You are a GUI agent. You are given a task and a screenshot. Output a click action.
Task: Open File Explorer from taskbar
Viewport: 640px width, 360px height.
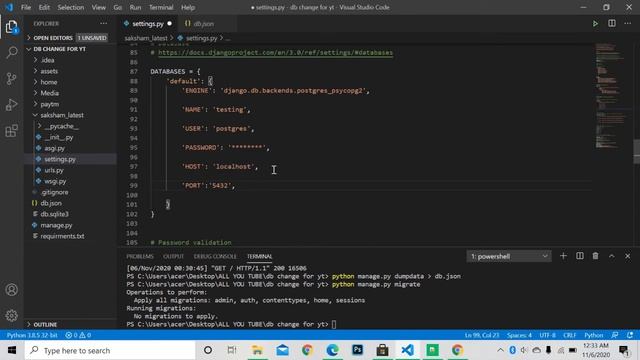[257, 350]
